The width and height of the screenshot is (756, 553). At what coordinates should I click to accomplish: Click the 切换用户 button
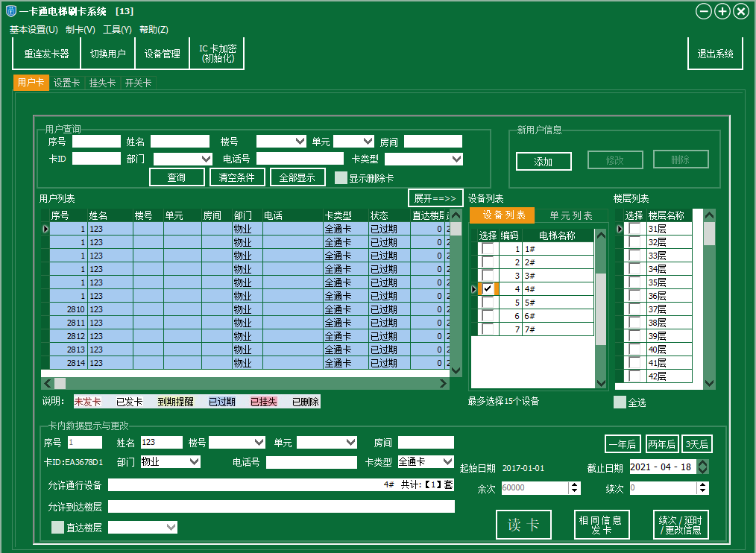tap(108, 54)
